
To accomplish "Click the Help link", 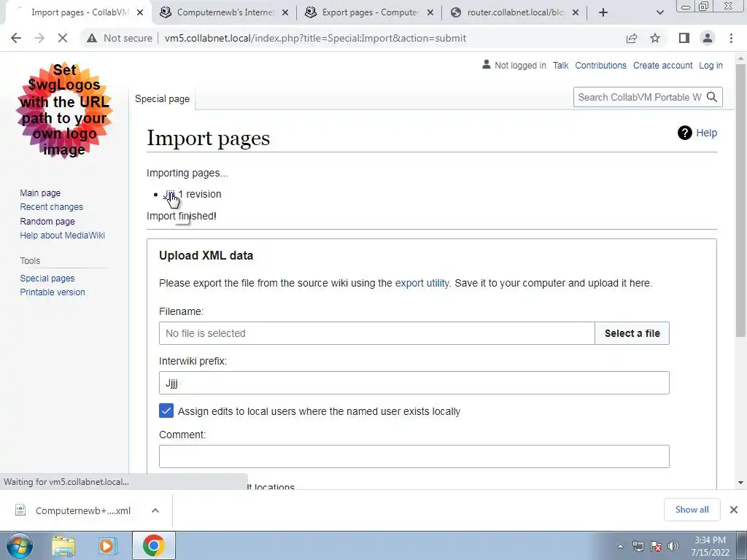I will tap(706, 133).
